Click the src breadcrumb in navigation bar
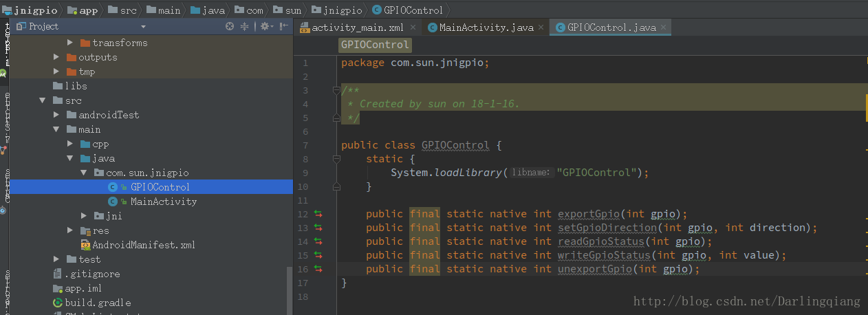 pyautogui.click(x=122, y=10)
